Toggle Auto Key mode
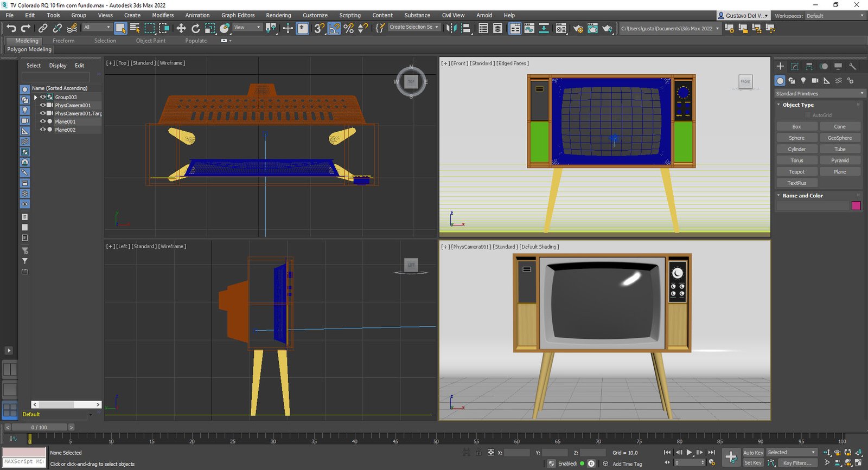This screenshot has width=868, height=470. tap(753, 453)
